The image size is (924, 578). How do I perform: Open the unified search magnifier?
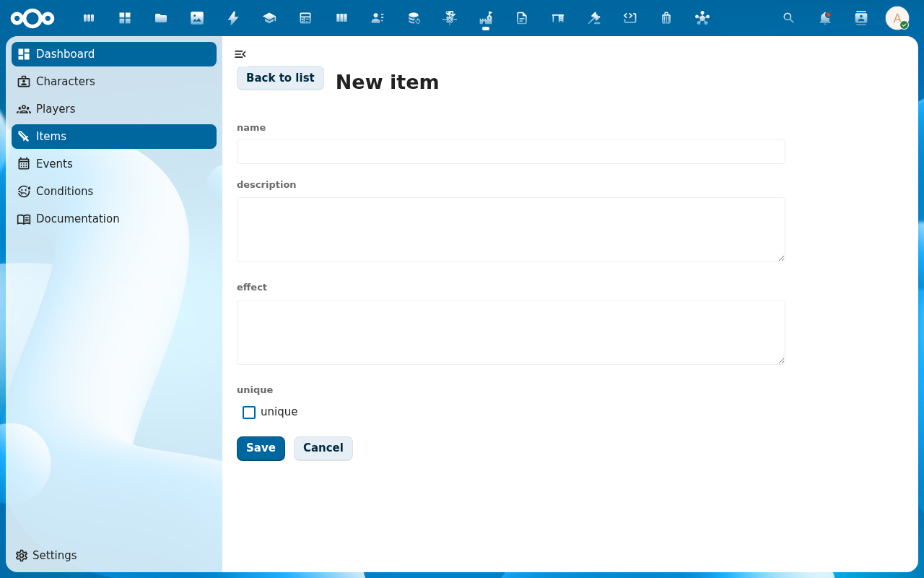click(x=789, y=18)
